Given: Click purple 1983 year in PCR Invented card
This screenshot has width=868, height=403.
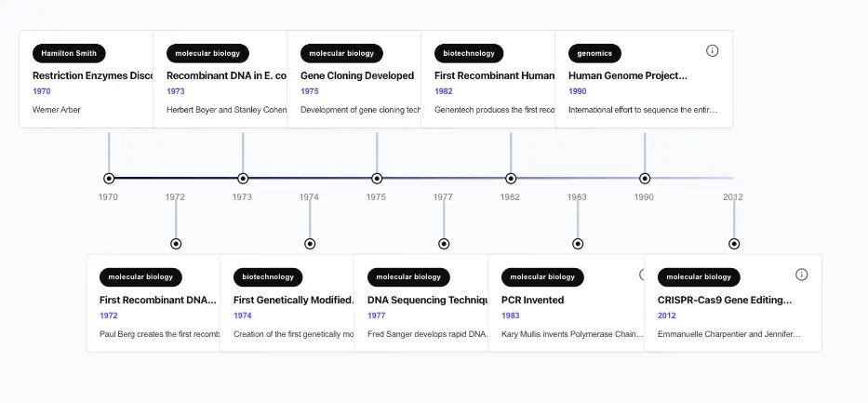Looking at the screenshot, I should pyautogui.click(x=511, y=316).
